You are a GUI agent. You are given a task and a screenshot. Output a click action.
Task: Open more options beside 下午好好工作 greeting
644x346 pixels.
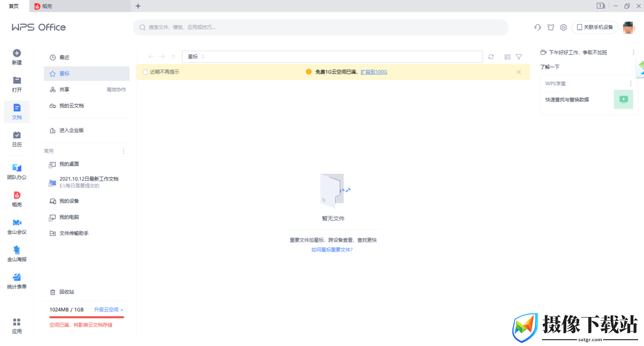click(x=633, y=53)
